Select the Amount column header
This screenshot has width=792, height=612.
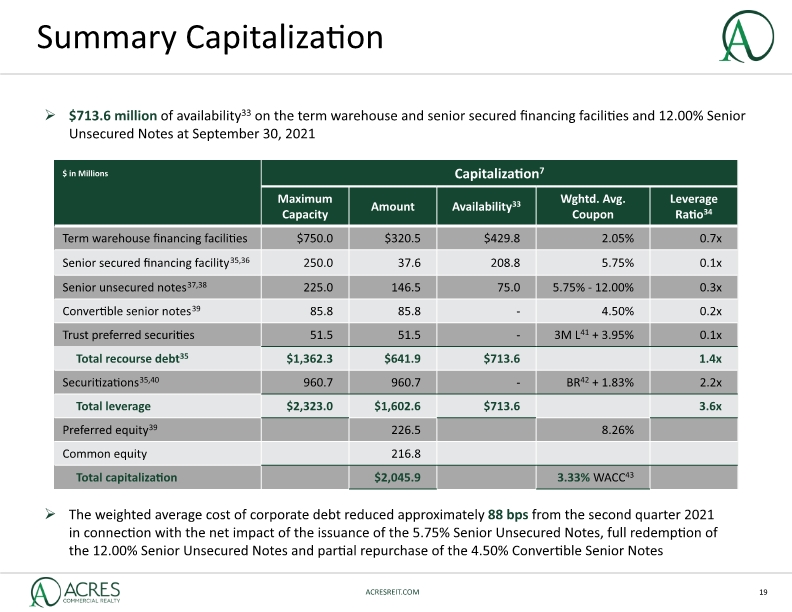click(x=392, y=206)
